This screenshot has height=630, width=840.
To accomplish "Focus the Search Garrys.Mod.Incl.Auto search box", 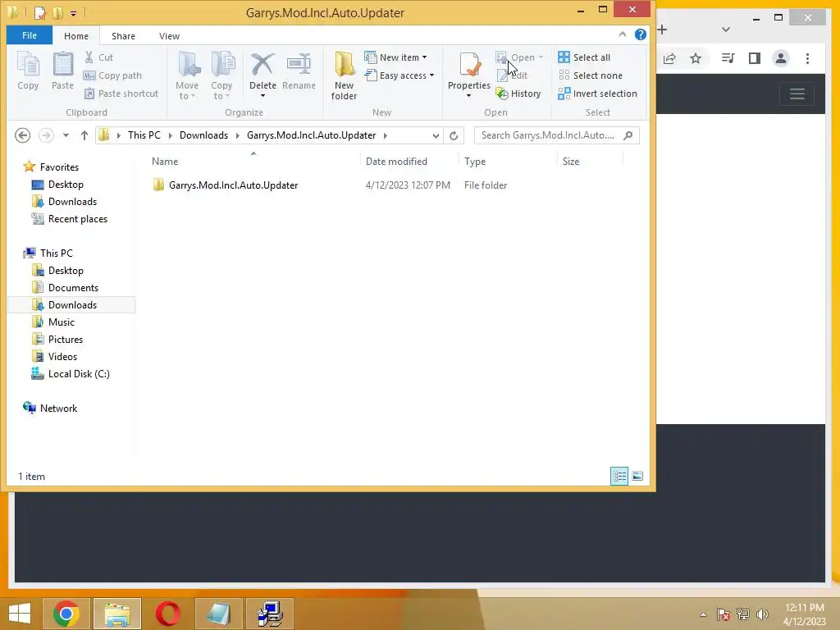I will [x=557, y=135].
